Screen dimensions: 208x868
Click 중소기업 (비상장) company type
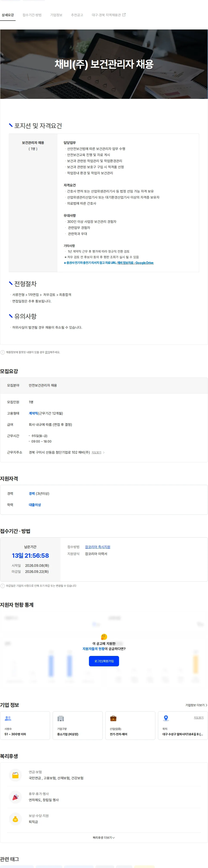[68, 734]
